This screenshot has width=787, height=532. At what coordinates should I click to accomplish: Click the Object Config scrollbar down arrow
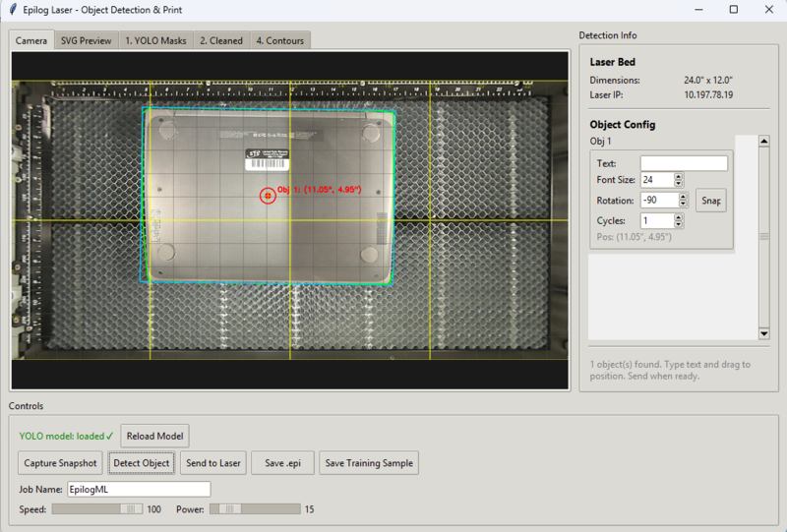[x=764, y=333]
